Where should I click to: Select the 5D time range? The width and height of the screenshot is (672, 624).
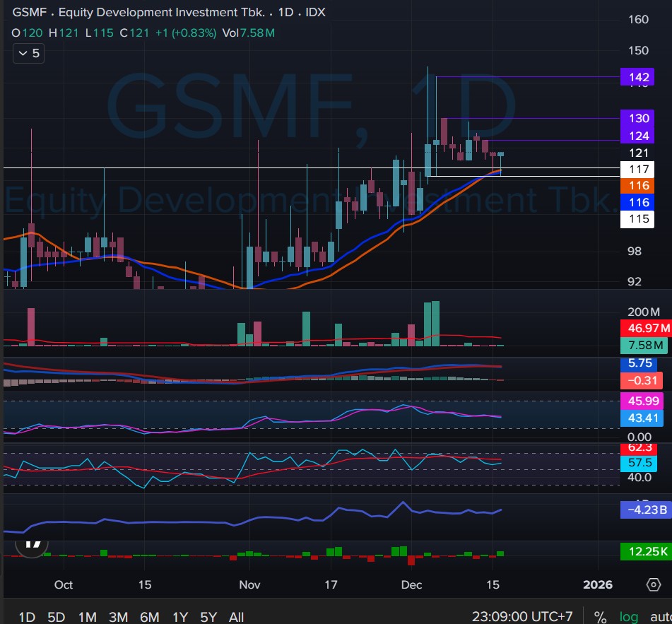(56, 617)
